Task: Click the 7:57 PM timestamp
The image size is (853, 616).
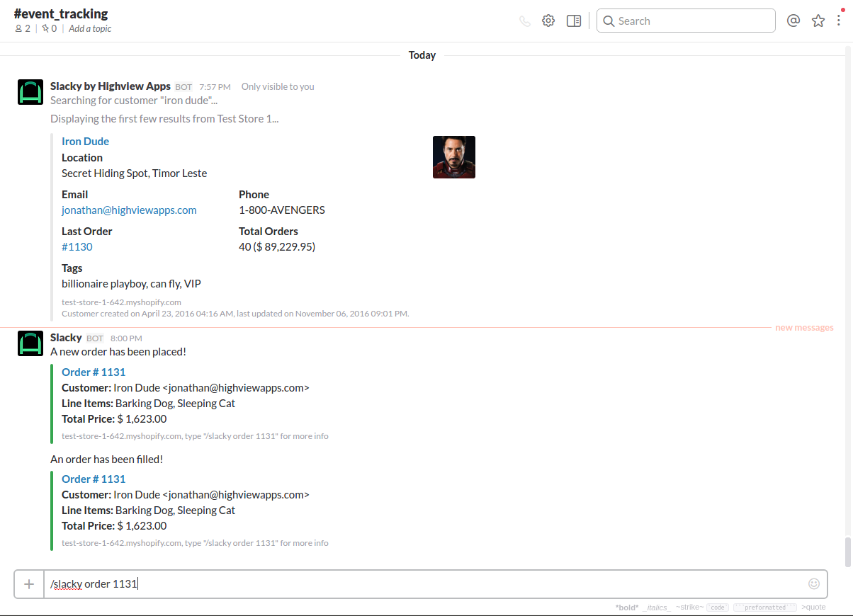Action: coord(215,87)
